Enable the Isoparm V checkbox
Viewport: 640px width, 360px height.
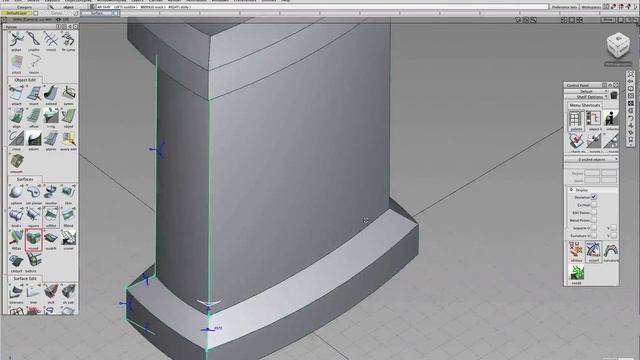[613, 228]
